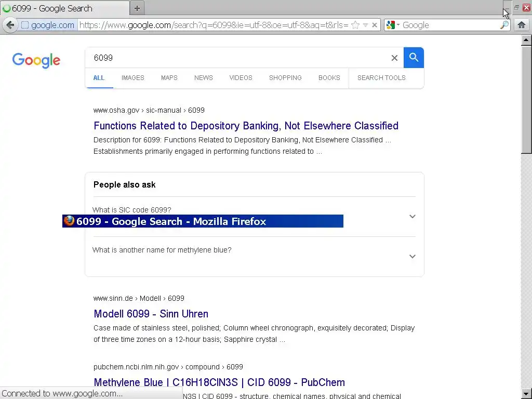Click the Sinn watch description snippet
The width and height of the screenshot is (532, 399).
tap(254, 334)
